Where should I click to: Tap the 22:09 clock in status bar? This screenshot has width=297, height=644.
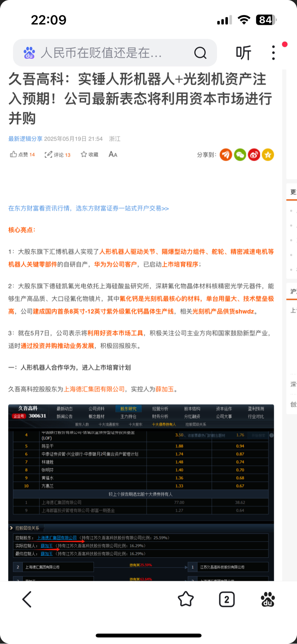tap(49, 20)
